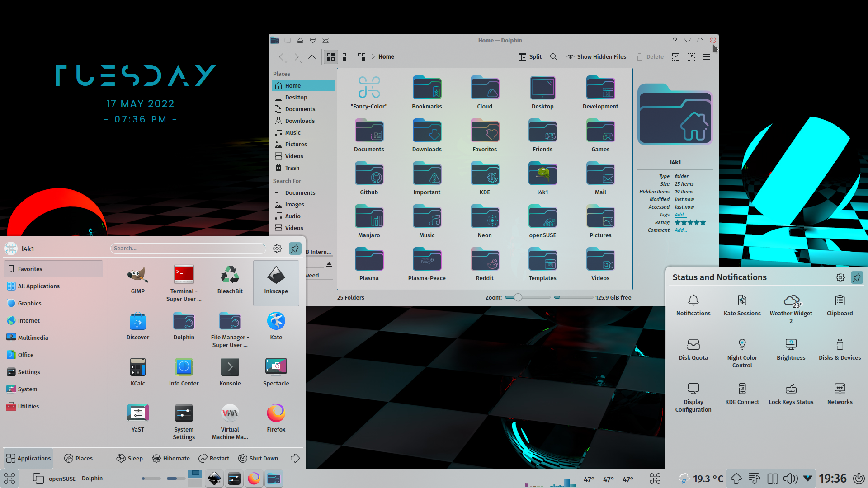Open Night Color Control item
This screenshot has width=868, height=488.
click(742, 353)
